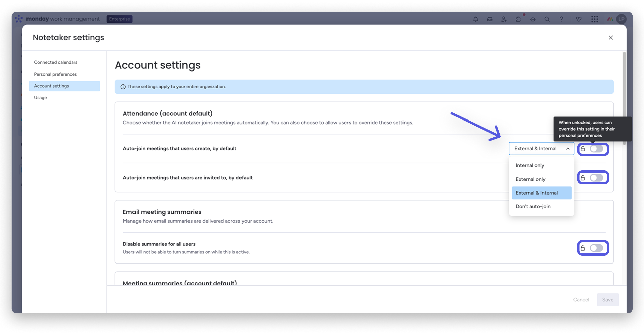This screenshot has height=335, width=644.
Task: Collapse the External & Internal dropdown
Action: coord(541,149)
